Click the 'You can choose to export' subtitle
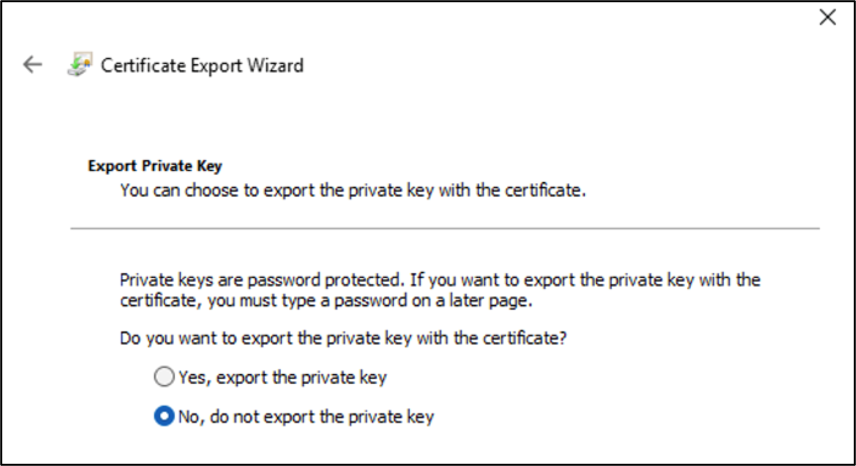The image size is (856, 466). (353, 190)
